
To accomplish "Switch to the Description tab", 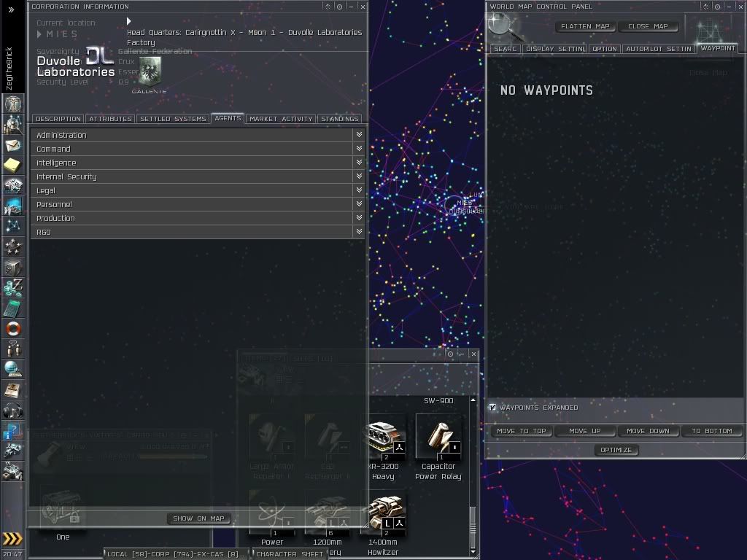I will 58,119.
